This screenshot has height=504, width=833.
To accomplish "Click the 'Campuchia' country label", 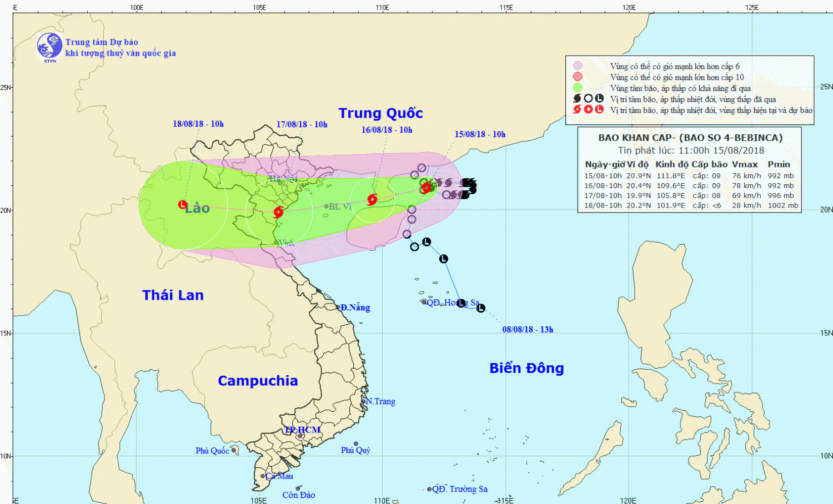I will click(258, 381).
